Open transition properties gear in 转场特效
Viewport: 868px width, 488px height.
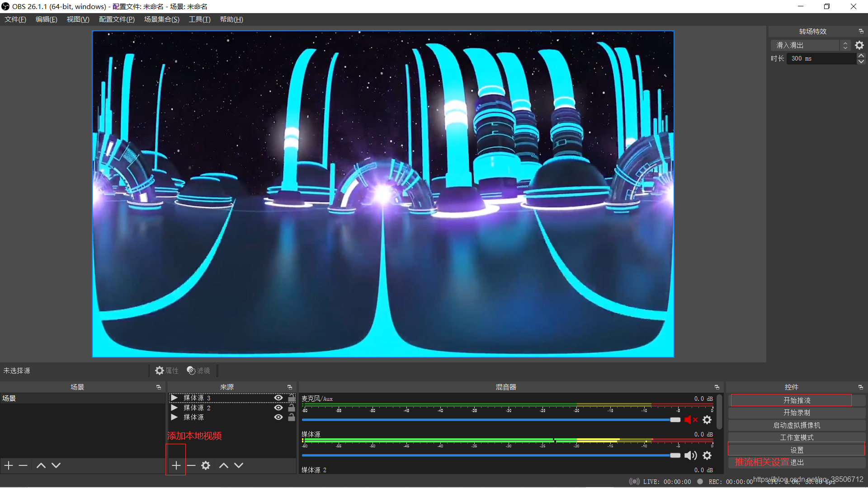click(859, 45)
